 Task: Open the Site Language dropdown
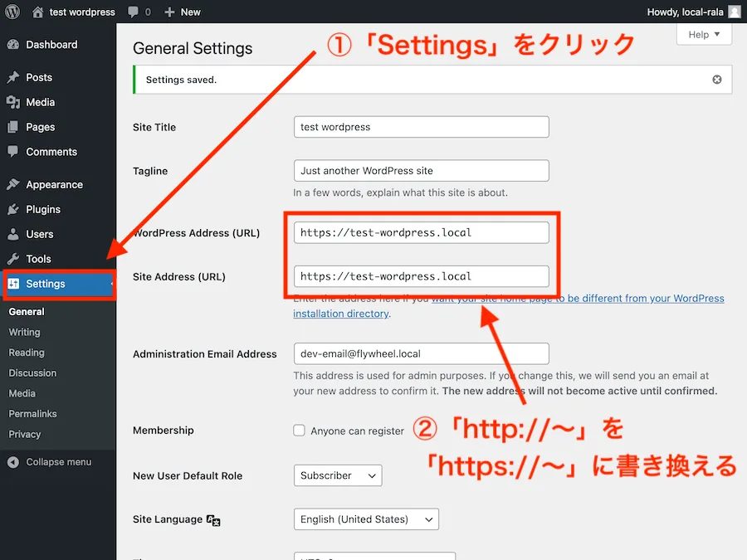coord(366,519)
